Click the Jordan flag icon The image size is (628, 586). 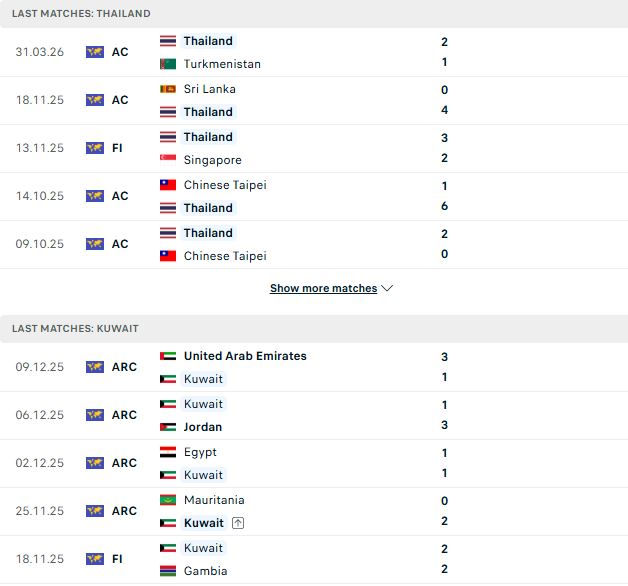(168, 427)
